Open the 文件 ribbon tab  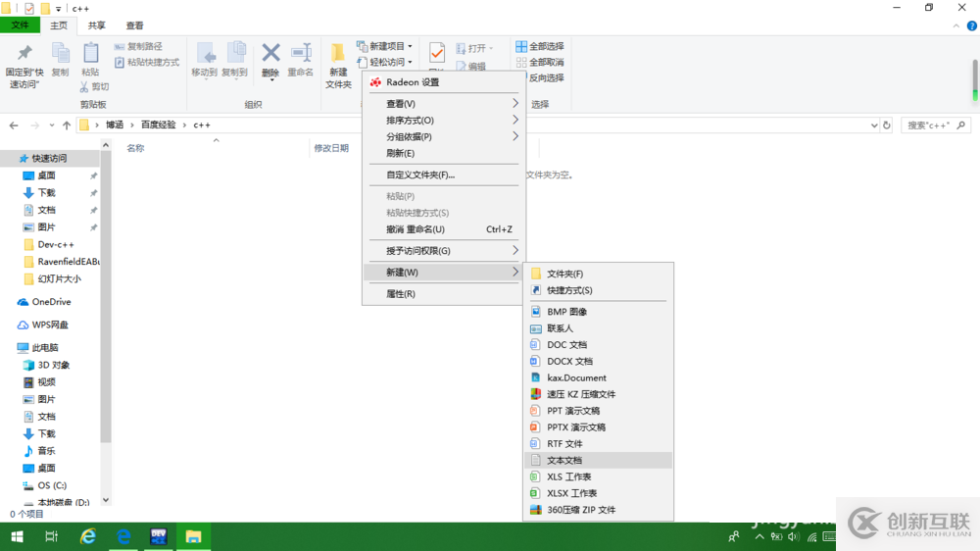click(20, 25)
